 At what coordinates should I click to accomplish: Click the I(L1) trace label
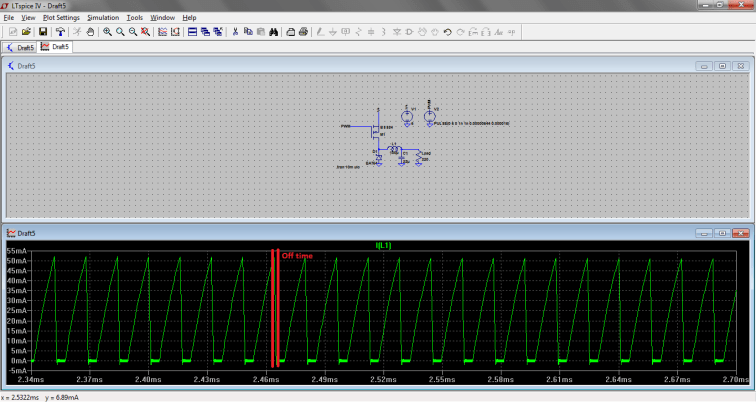tap(385, 245)
